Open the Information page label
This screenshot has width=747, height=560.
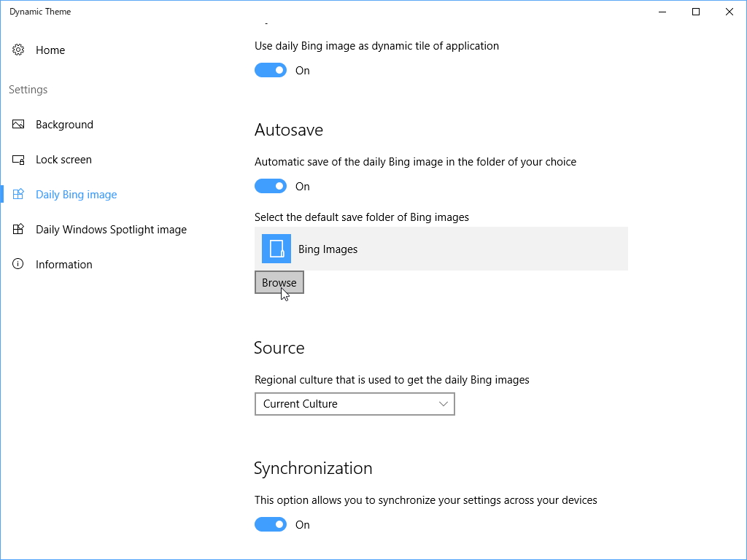click(64, 265)
